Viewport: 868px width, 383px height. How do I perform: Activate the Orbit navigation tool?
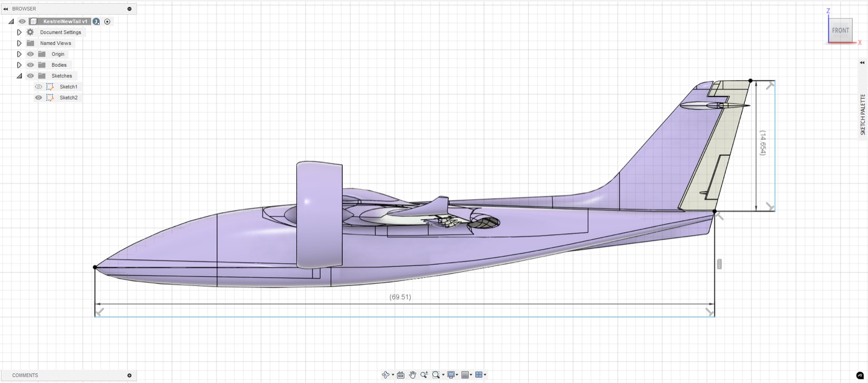[386, 375]
